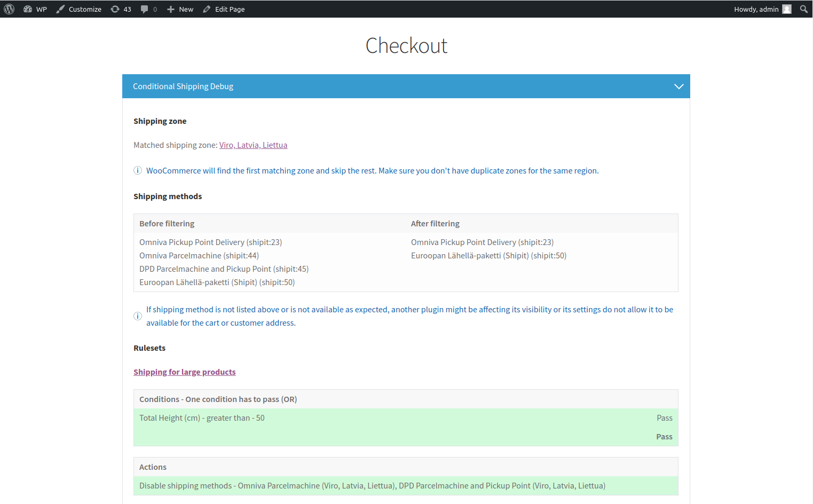Select Omniva Parcelmachine (shipit:44) before filtering
This screenshot has width=813, height=504.
point(199,256)
